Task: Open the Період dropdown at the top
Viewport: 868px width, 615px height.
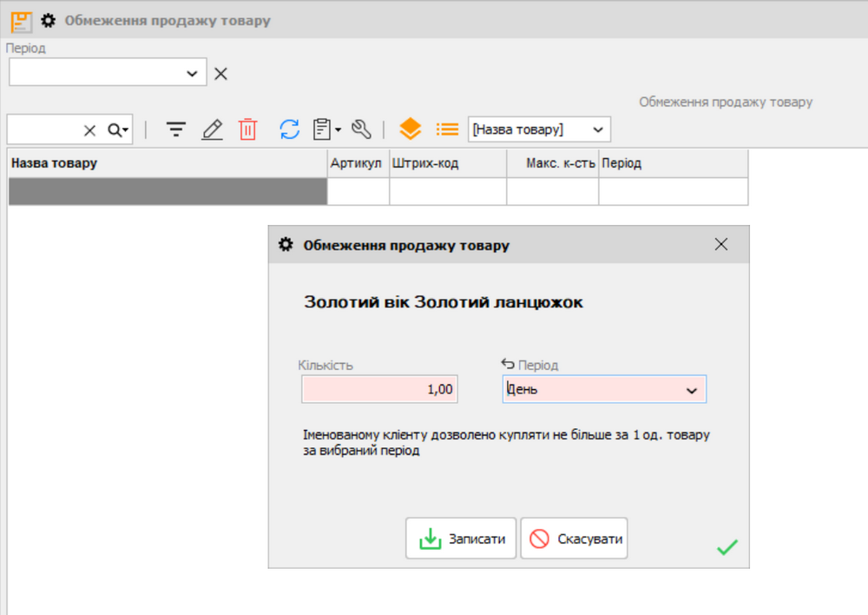Action: pos(193,73)
